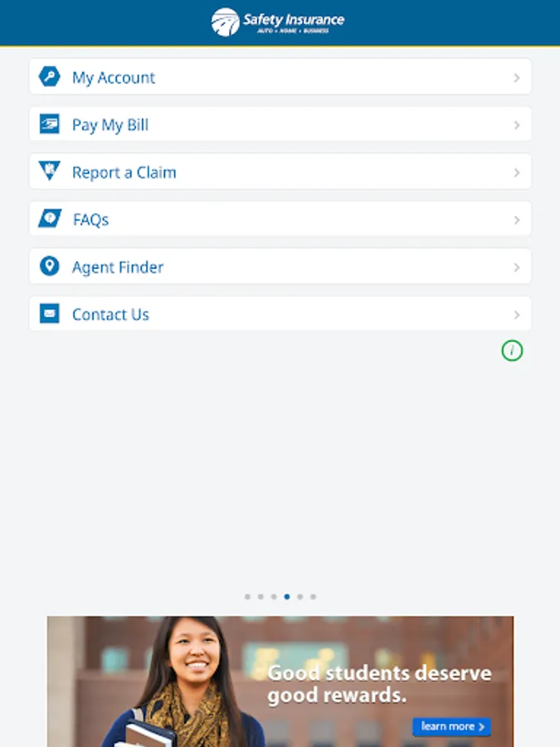Image resolution: width=560 pixels, height=747 pixels.
Task: Open the FAQs menu item
Action: pos(280,218)
